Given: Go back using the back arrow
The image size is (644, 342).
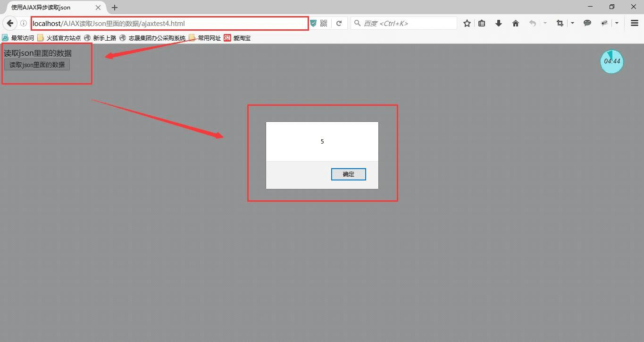Looking at the screenshot, I should (x=10, y=23).
